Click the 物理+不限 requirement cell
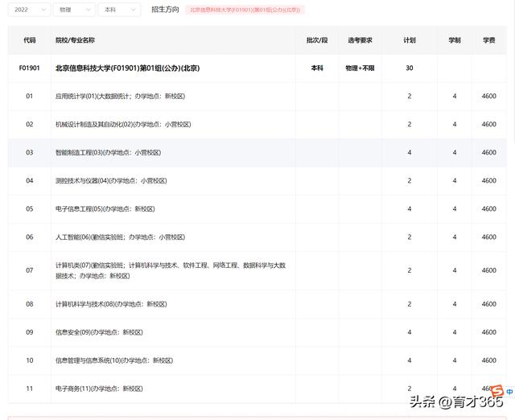The height and width of the screenshot is (420, 515). [x=360, y=68]
